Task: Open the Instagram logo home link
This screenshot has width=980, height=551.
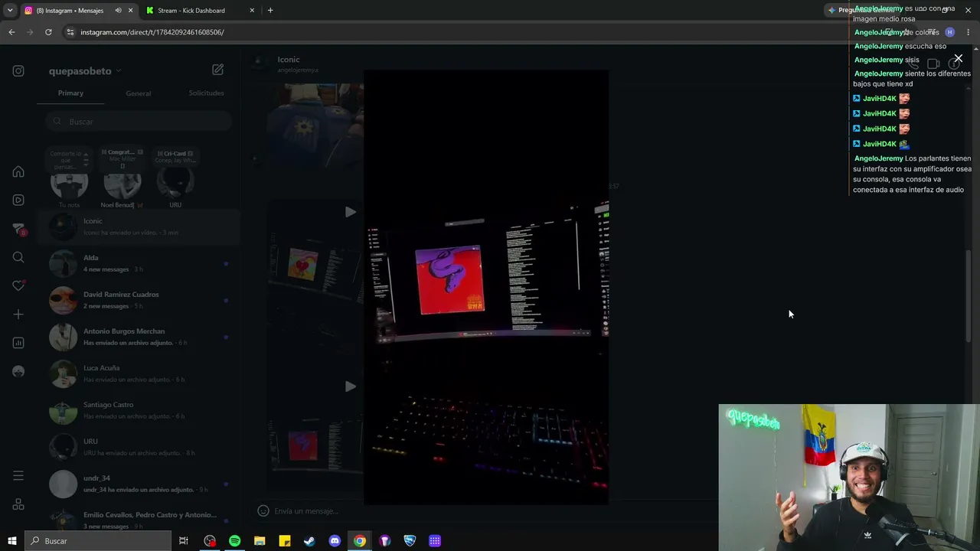Action: (x=18, y=71)
